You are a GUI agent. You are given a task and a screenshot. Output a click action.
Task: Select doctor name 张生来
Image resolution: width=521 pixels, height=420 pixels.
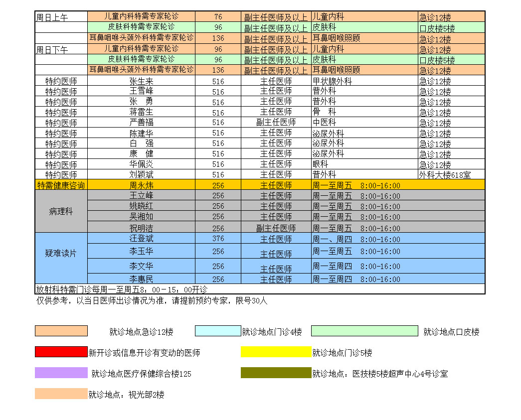pos(141,81)
